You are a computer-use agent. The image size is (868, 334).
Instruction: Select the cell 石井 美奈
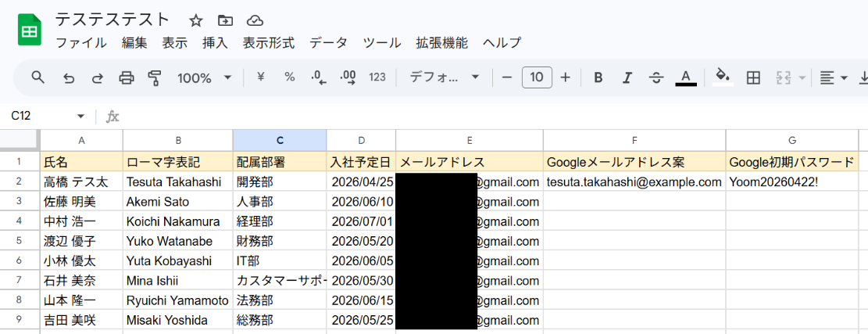click(x=81, y=281)
